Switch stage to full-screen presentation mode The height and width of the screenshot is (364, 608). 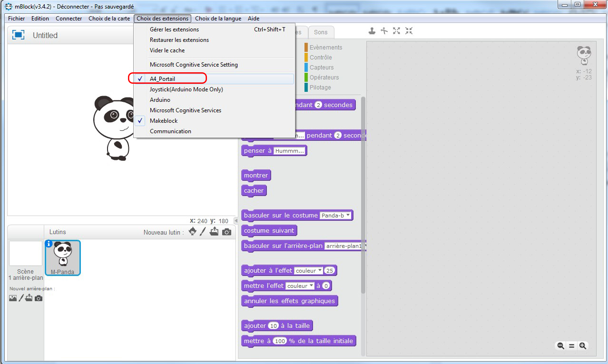click(18, 35)
